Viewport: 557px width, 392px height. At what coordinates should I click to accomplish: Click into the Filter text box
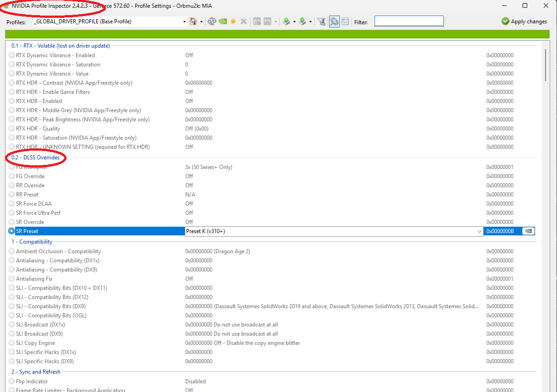(409, 22)
